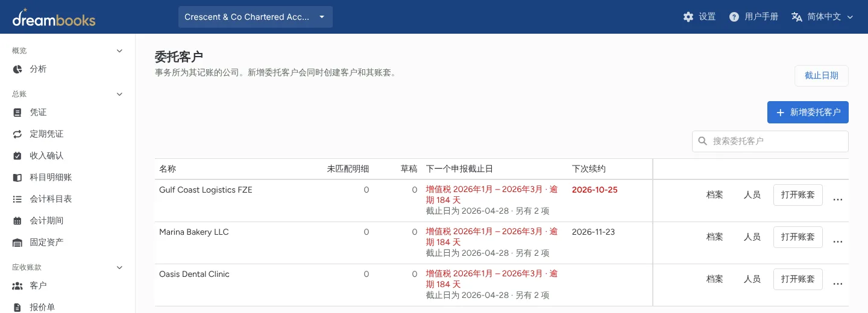Click the renewal date 2026-10-25
This screenshot has height=313, width=868.
click(595, 190)
